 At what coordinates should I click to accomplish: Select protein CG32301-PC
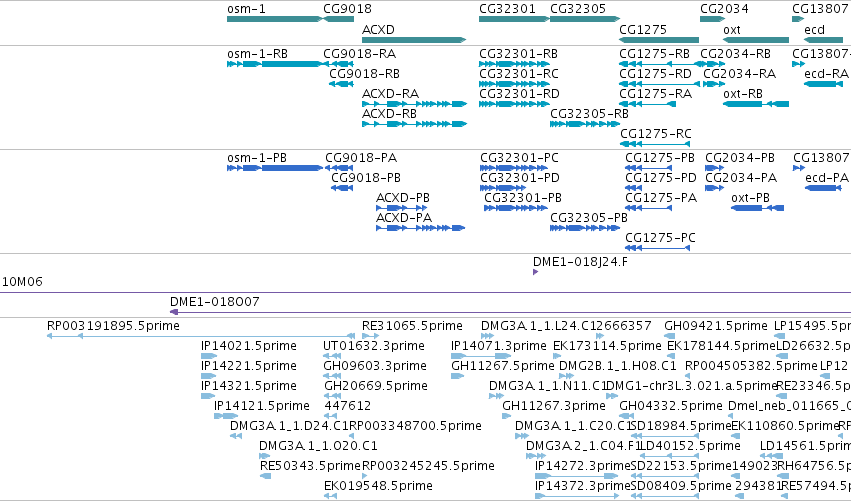click(x=514, y=168)
